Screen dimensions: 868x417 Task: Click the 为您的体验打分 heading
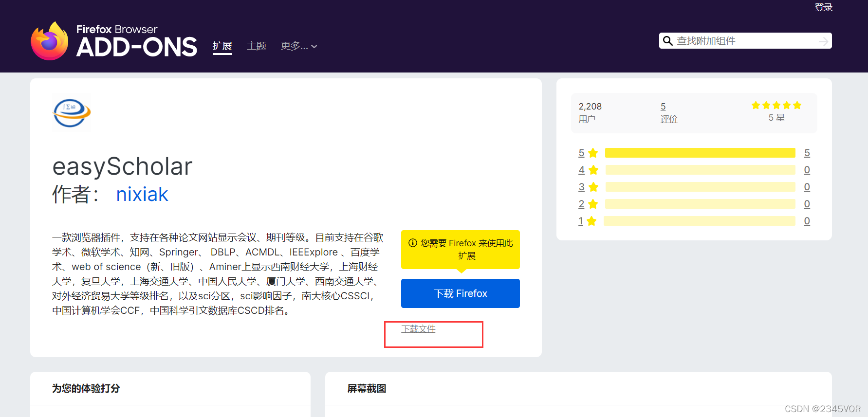click(86, 388)
